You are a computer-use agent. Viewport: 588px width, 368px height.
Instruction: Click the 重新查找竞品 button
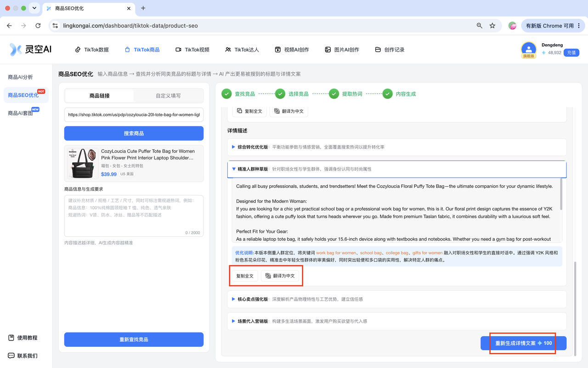click(134, 339)
